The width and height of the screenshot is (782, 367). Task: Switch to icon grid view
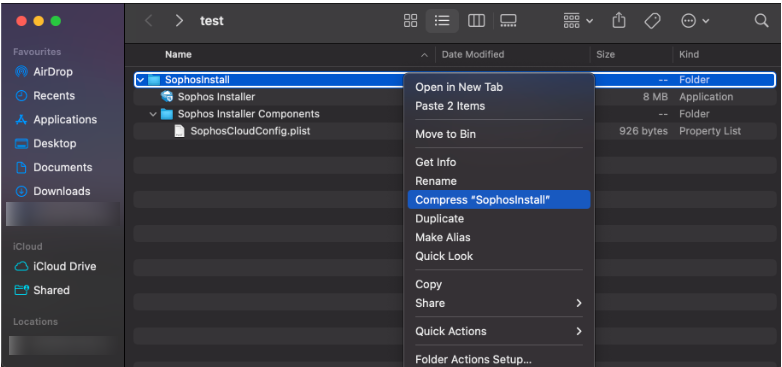coord(410,20)
